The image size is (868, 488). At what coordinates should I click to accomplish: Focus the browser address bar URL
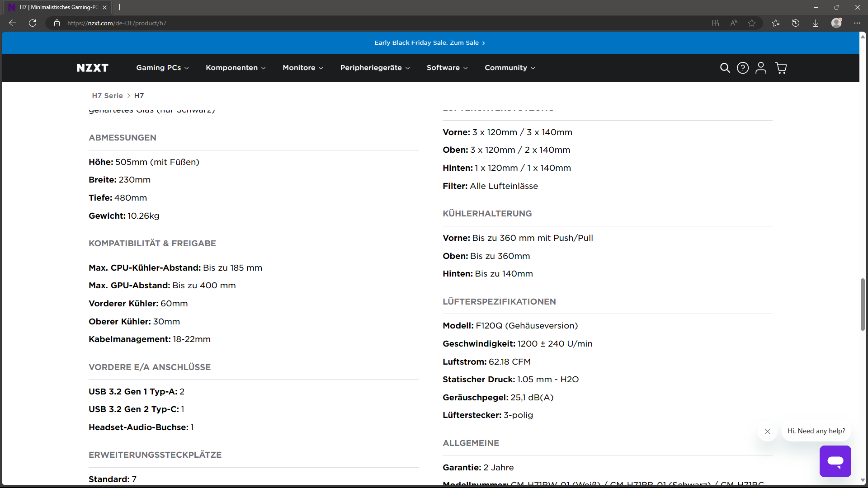[x=117, y=23]
